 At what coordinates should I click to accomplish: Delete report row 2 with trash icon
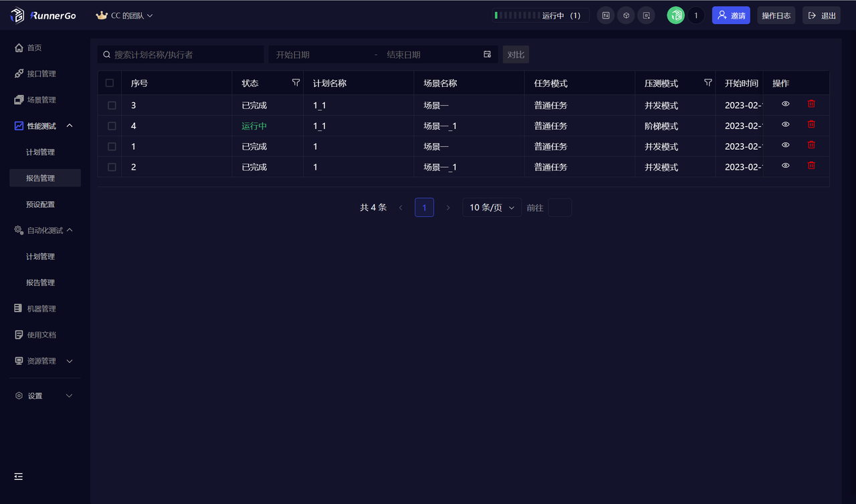[811, 165]
